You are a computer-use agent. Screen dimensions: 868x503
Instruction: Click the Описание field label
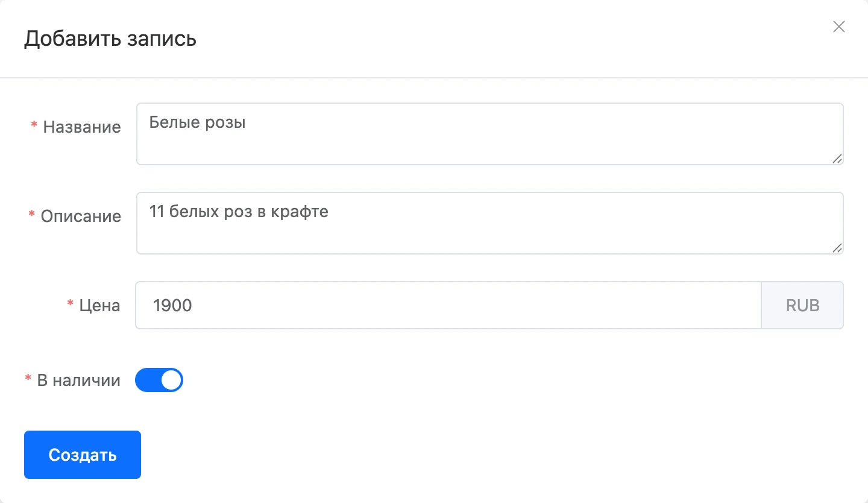81,217
